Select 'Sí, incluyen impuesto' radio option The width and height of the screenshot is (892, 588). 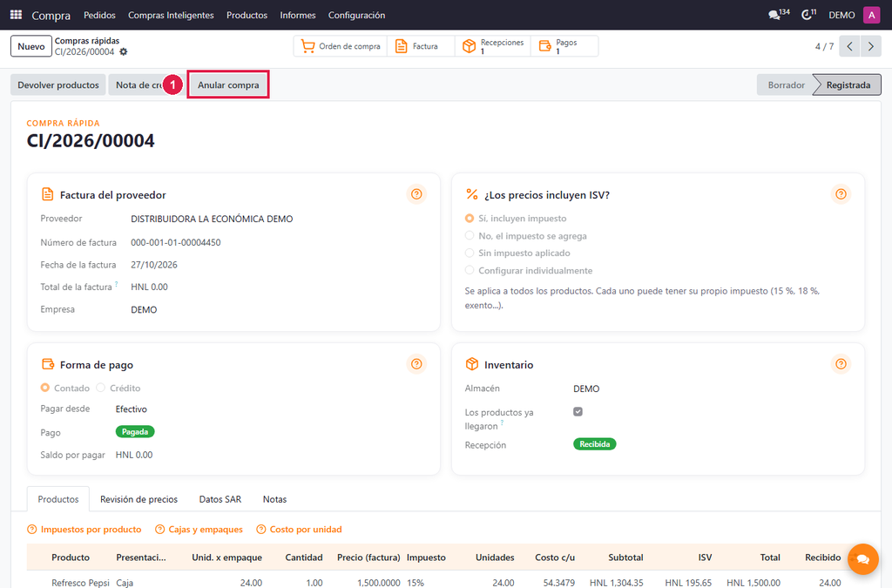(x=470, y=219)
